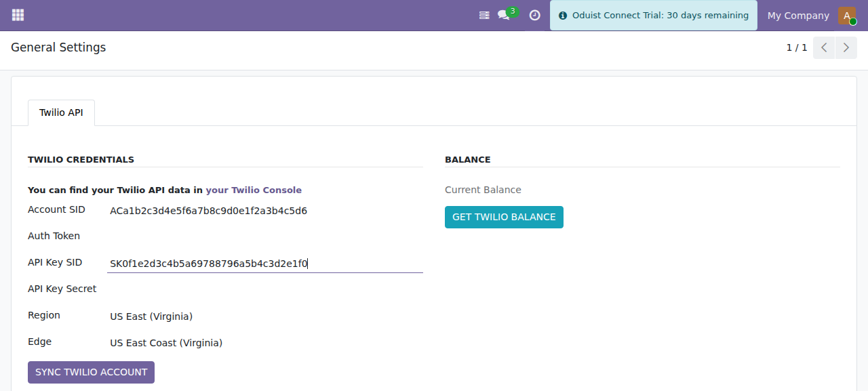Edit the API Key SID field
This screenshot has width=868, height=391.
click(x=265, y=264)
